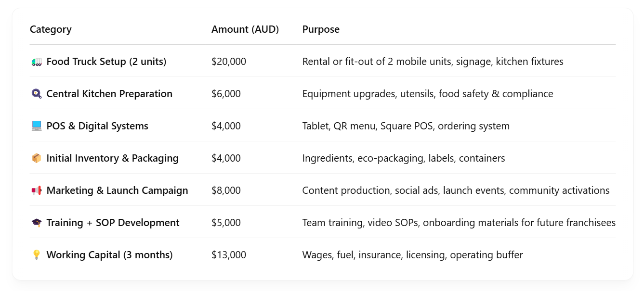Click the food truck emoji icon
This screenshot has width=644, height=291.
pos(37,62)
